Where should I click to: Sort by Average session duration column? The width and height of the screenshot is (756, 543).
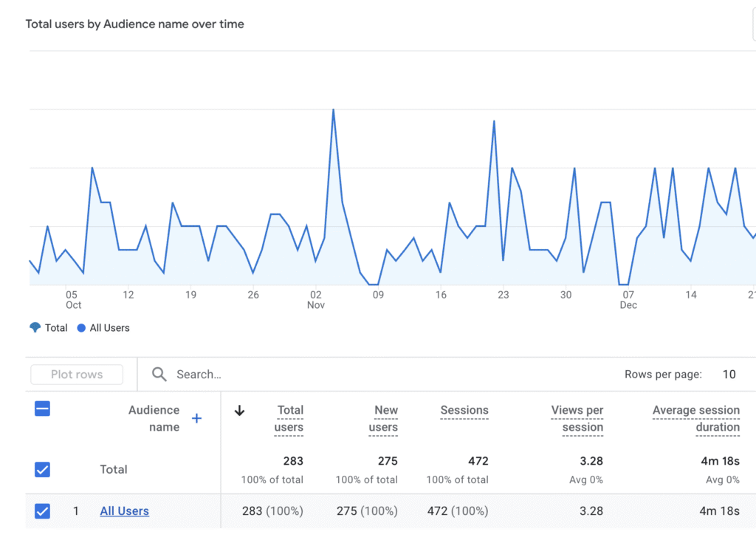(695, 418)
